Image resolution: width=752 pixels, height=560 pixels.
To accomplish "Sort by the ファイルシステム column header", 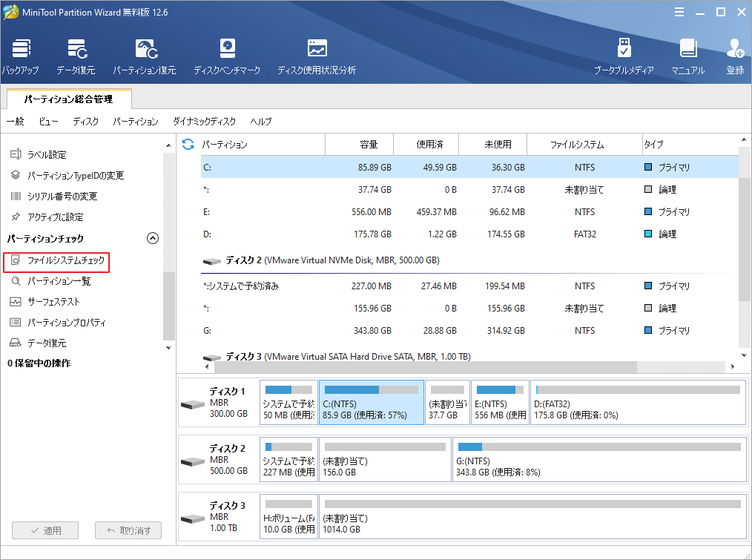I will coord(584,145).
